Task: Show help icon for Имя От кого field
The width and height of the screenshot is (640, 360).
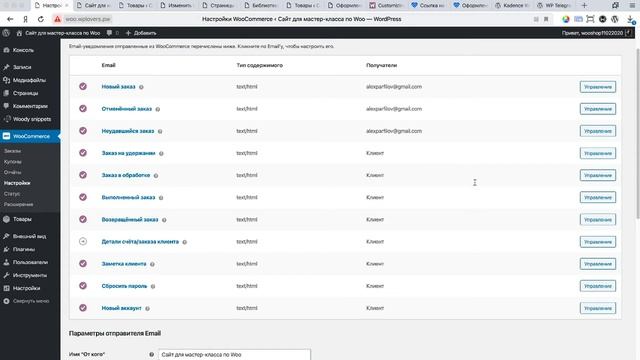Action: (151, 354)
